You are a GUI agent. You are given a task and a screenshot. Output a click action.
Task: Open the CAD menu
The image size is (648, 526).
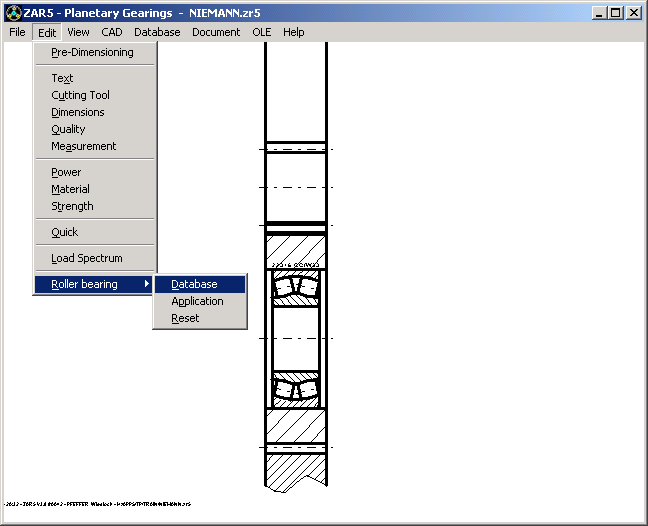point(112,32)
